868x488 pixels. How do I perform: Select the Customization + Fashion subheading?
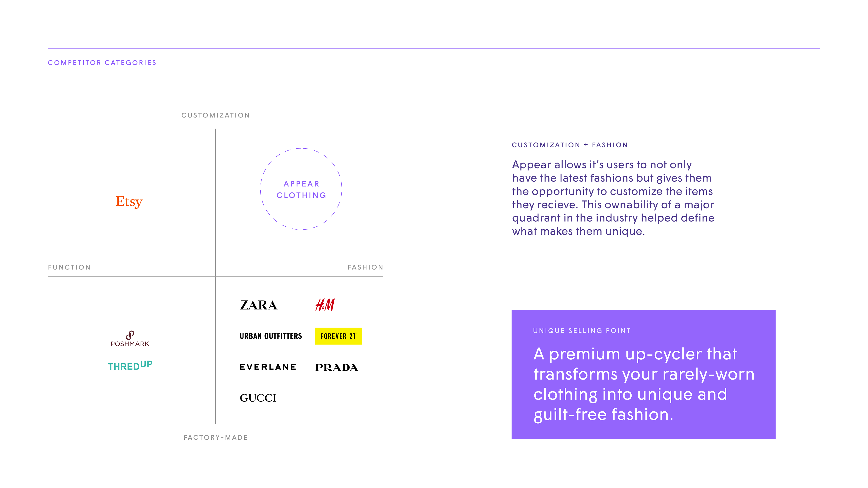point(570,145)
